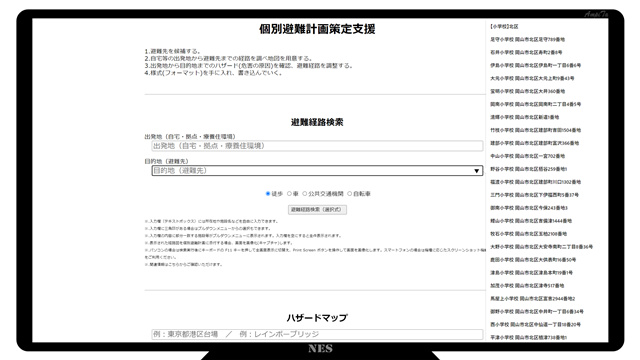The image size is (640, 360).
Task: Select 平津小学校 entry
Action: click(x=529, y=338)
